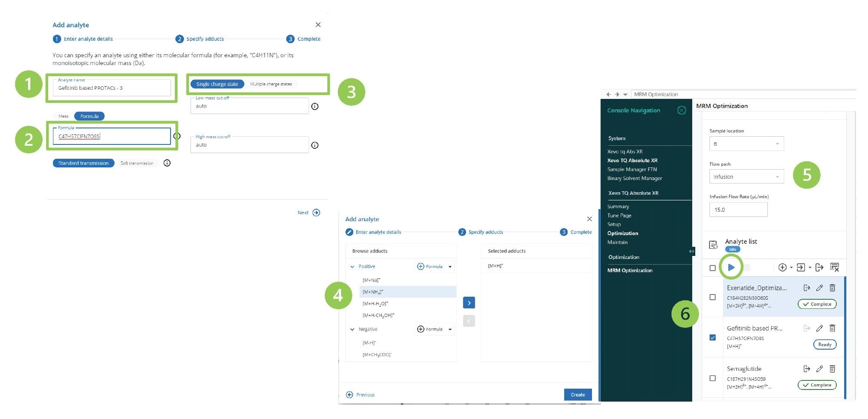Export the Semaglutide analyte
The image size is (868, 419).
tap(806, 369)
